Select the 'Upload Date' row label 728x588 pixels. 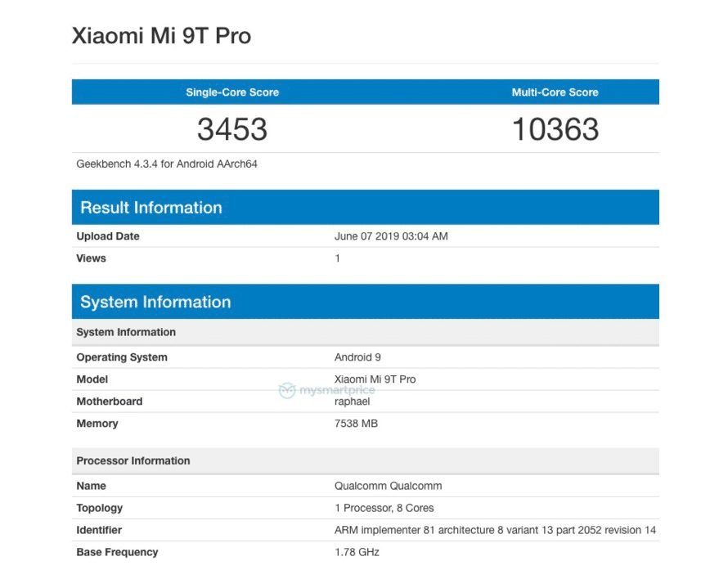(108, 236)
